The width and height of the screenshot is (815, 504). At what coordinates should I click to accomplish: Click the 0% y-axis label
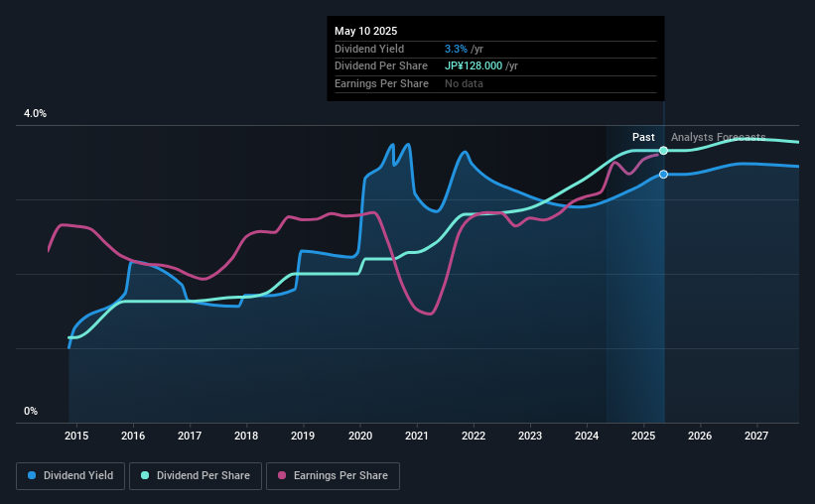coord(31,411)
